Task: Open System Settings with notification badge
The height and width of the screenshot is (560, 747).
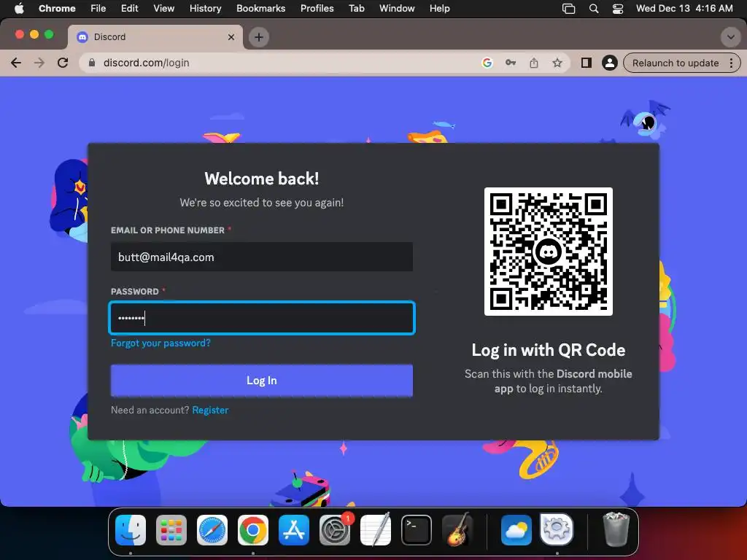Action: point(335,530)
